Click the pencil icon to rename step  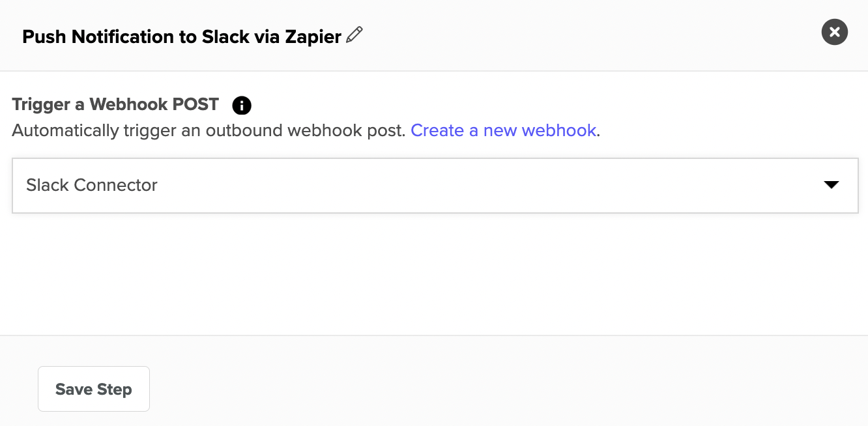click(354, 35)
